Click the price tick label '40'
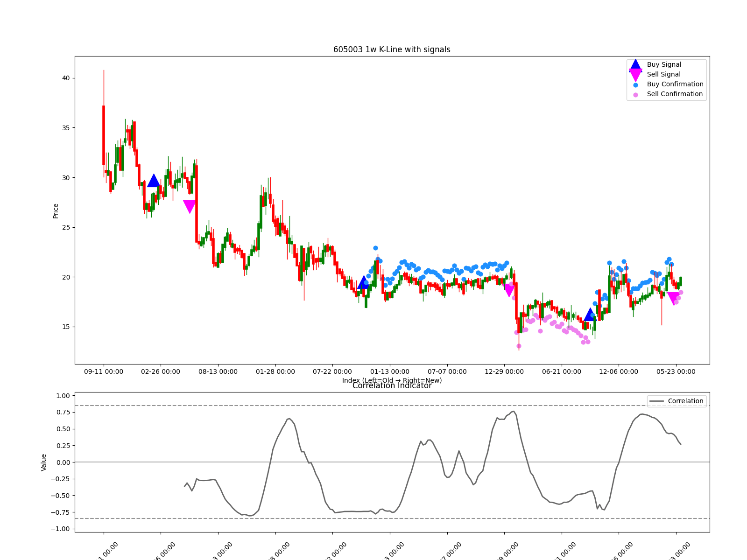This screenshot has width=747, height=560. tap(66, 78)
